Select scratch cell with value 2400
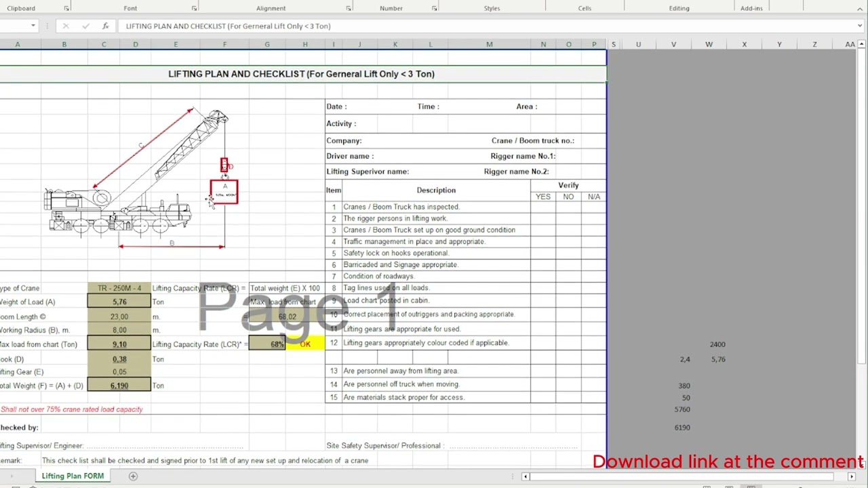This screenshot has width=868, height=488. pyautogui.click(x=717, y=344)
